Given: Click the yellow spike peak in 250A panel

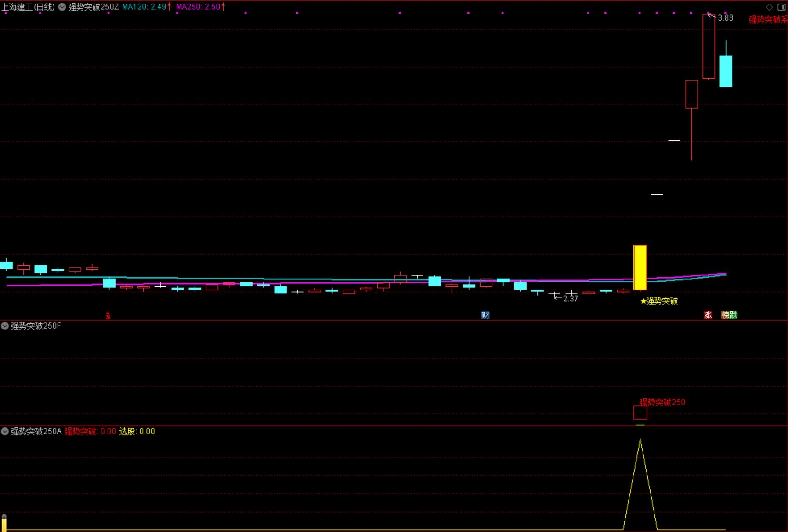Looking at the screenshot, I should pyautogui.click(x=640, y=440).
